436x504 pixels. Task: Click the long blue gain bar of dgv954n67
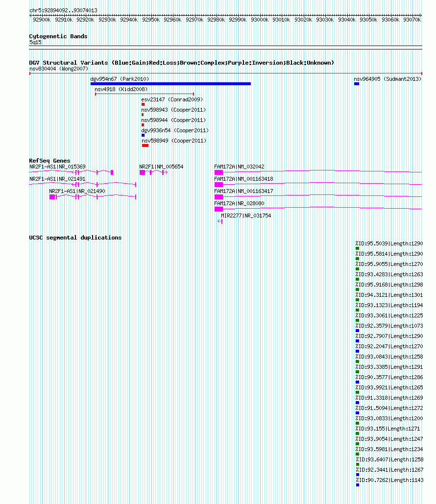point(171,84)
